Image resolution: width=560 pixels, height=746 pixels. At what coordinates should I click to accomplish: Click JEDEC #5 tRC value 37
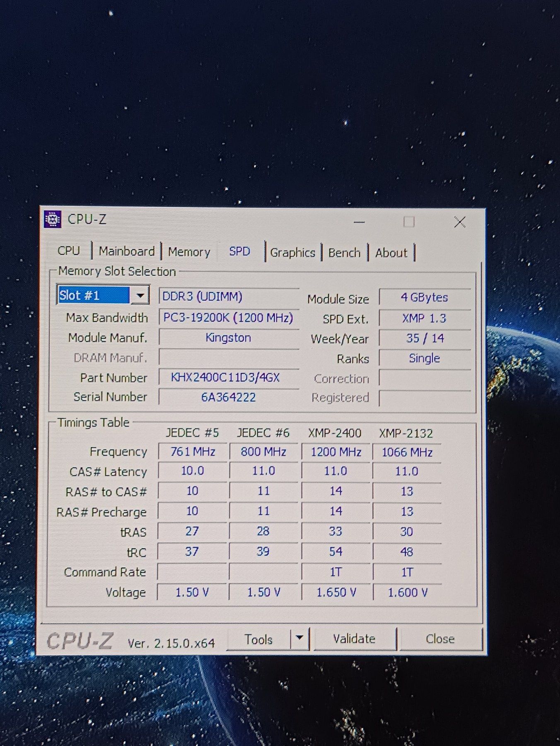pyautogui.click(x=192, y=551)
